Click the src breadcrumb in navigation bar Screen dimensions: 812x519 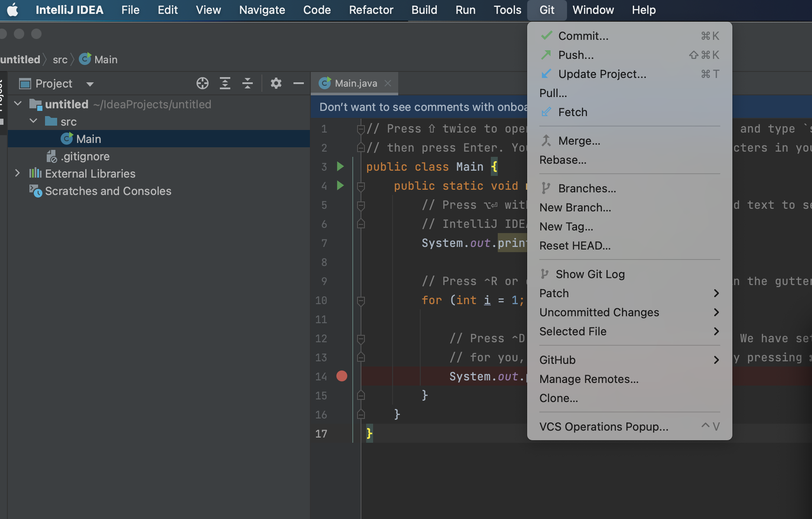point(60,60)
